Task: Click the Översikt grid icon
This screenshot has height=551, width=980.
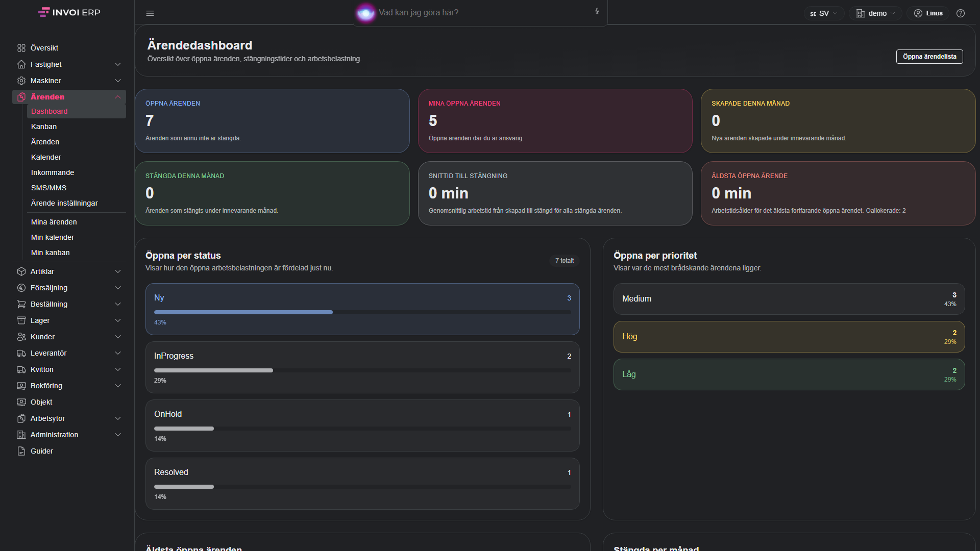Action: pyautogui.click(x=21, y=48)
